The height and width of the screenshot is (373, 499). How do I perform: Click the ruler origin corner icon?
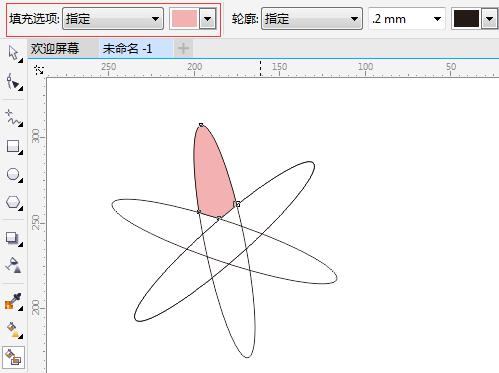click(39, 70)
